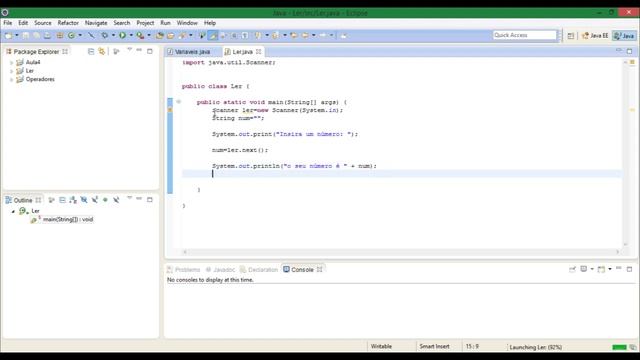Click the New file toolbar icon
This screenshot has height=360, width=640.
coord(8,36)
